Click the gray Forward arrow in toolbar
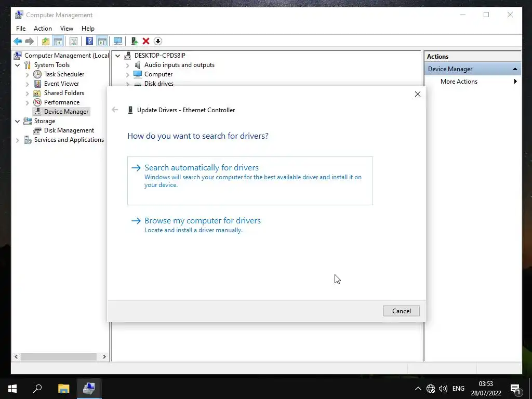 pyautogui.click(x=30, y=42)
